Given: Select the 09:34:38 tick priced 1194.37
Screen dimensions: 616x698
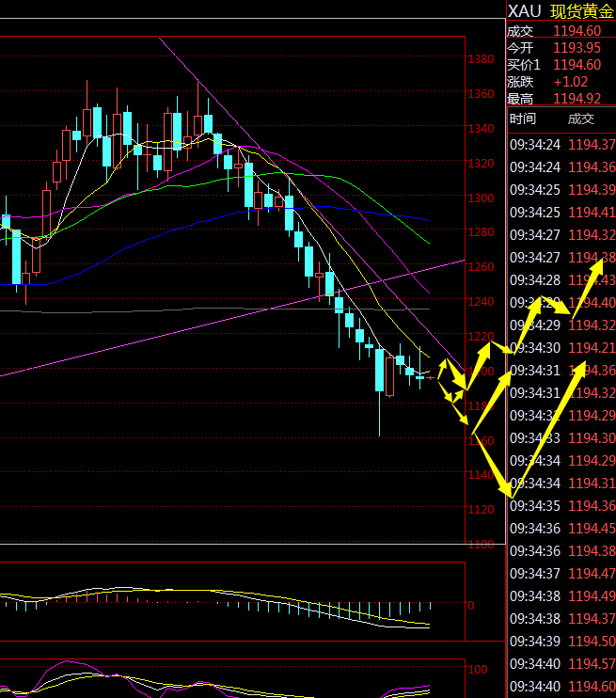Looking at the screenshot, I should click(561, 619).
